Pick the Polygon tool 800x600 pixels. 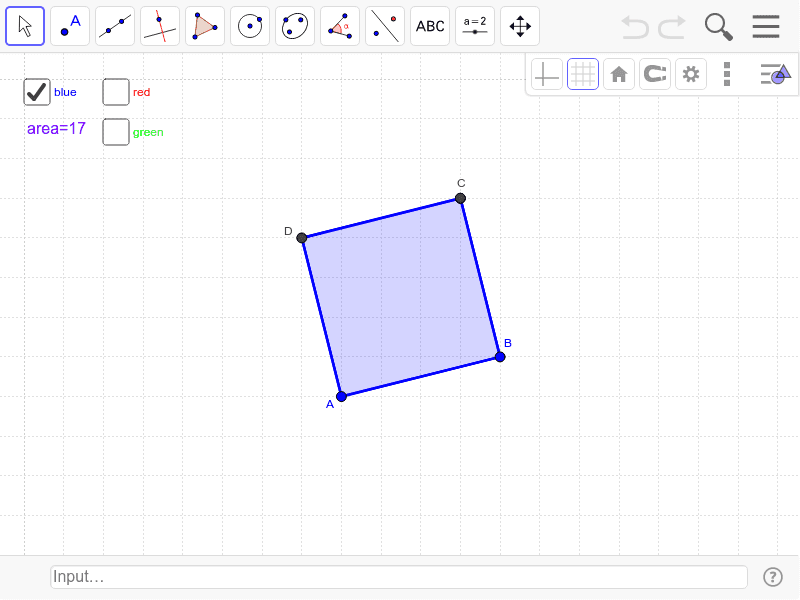tap(204, 26)
